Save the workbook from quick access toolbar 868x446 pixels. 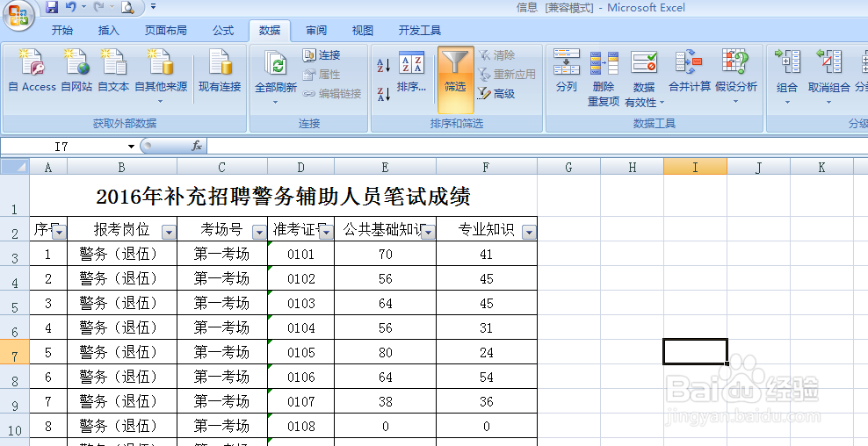point(52,7)
